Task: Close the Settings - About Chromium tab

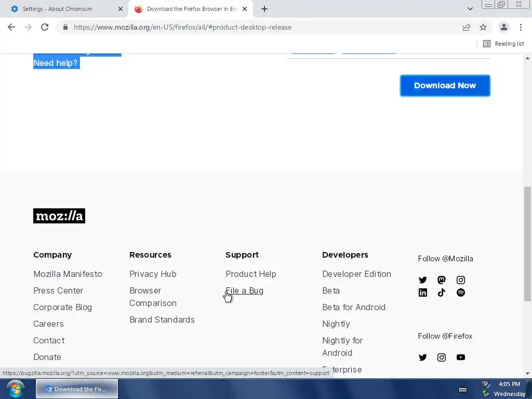Action: click(121, 9)
